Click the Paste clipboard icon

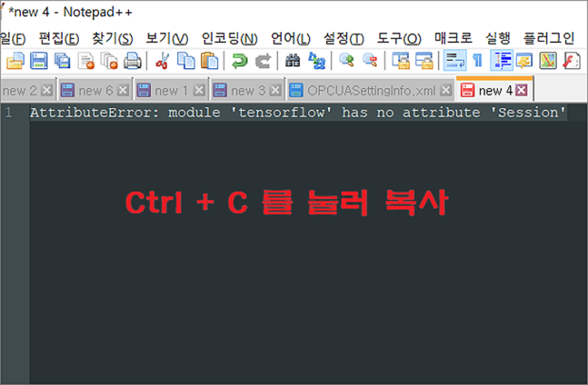tap(209, 61)
